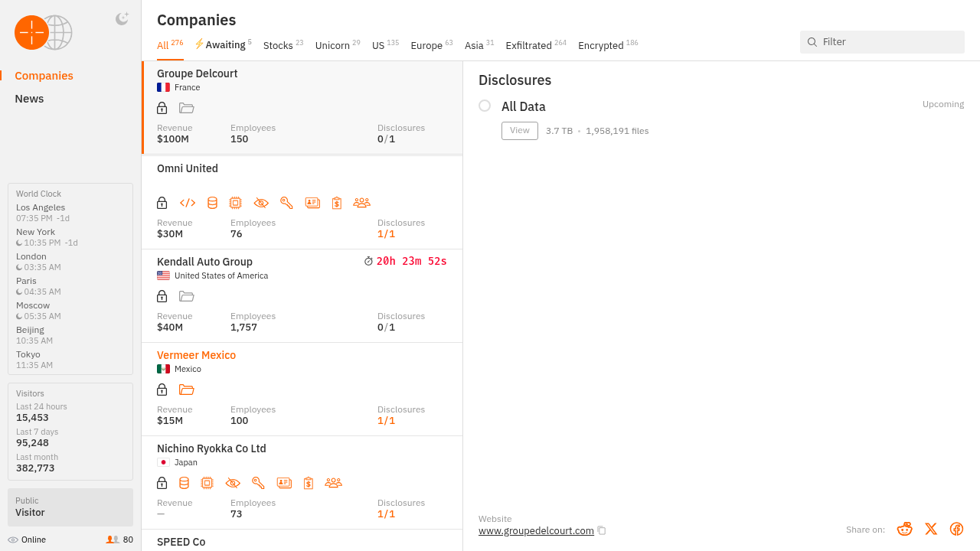
Task: Open www.groupedelcourt.com website link
Action: tap(536, 530)
